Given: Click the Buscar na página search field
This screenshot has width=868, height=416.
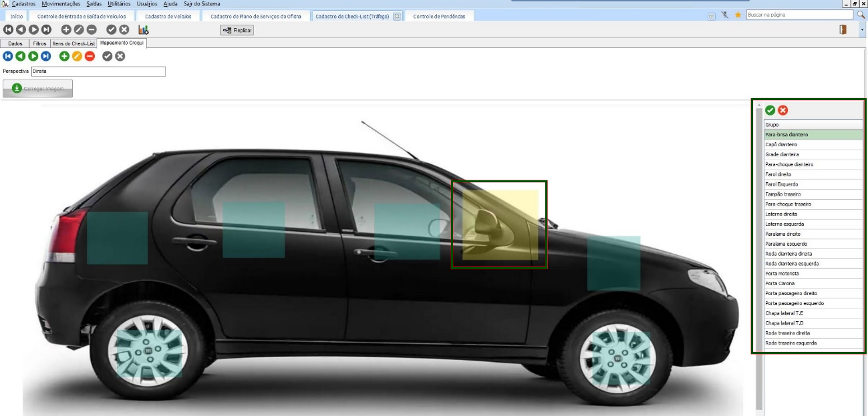Looking at the screenshot, I should click(800, 14).
